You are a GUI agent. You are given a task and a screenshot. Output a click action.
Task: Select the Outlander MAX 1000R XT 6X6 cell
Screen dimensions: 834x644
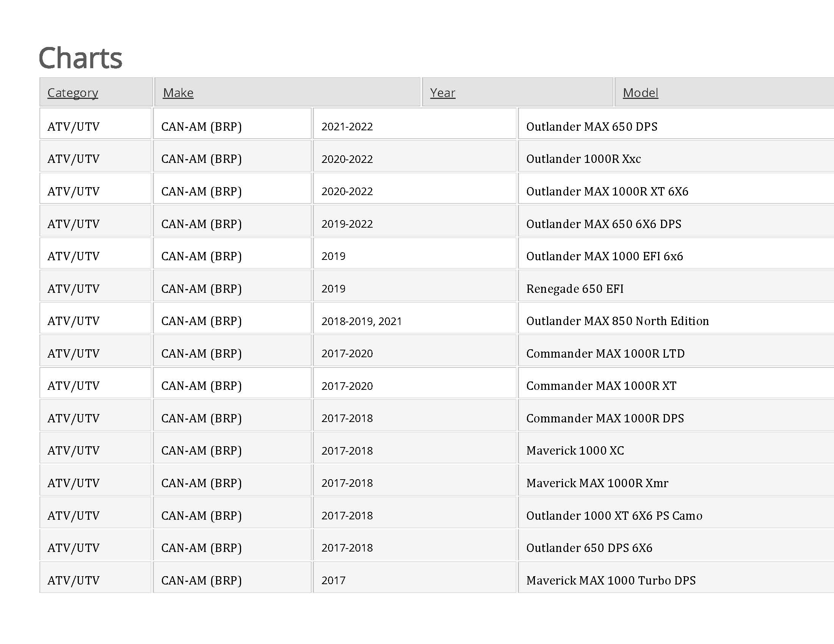click(676, 188)
